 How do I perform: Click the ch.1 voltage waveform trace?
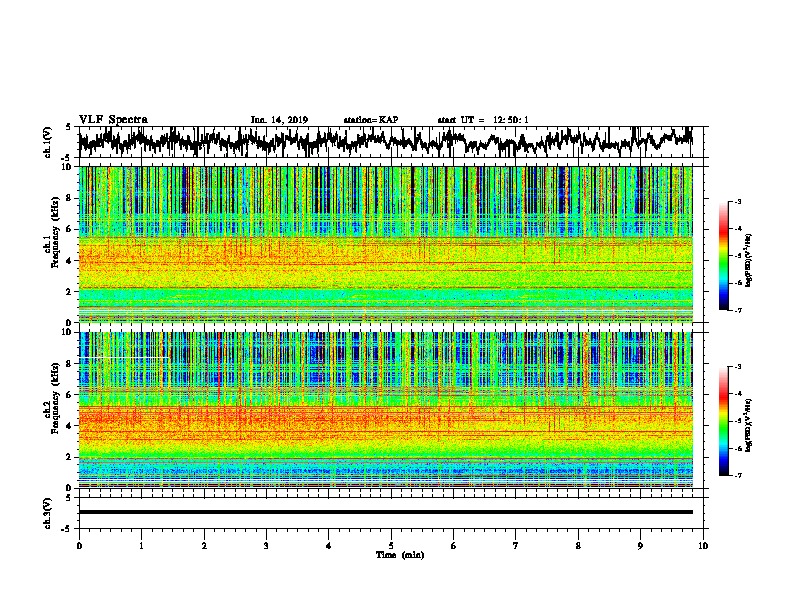coord(385,141)
